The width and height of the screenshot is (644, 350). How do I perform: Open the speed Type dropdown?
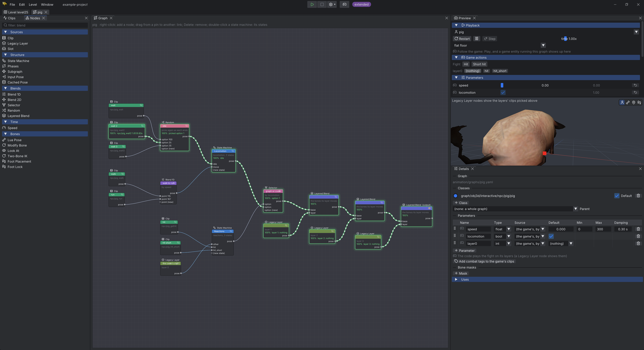508,229
